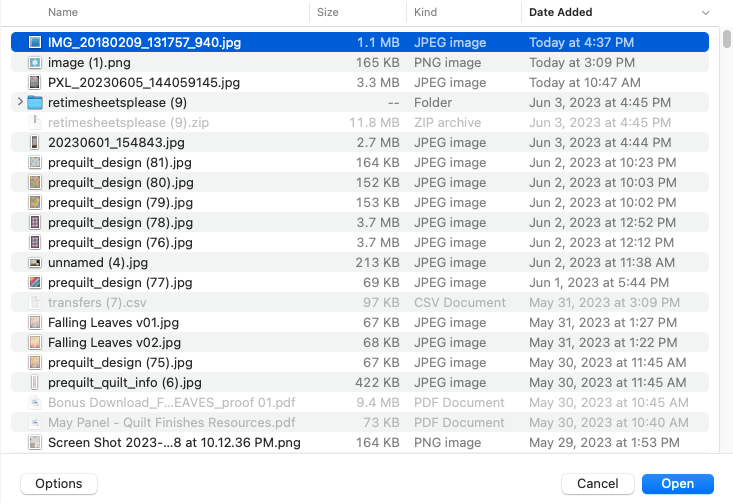Confirm with the Open button
Image resolution: width=733 pixels, height=503 pixels.
tap(677, 484)
